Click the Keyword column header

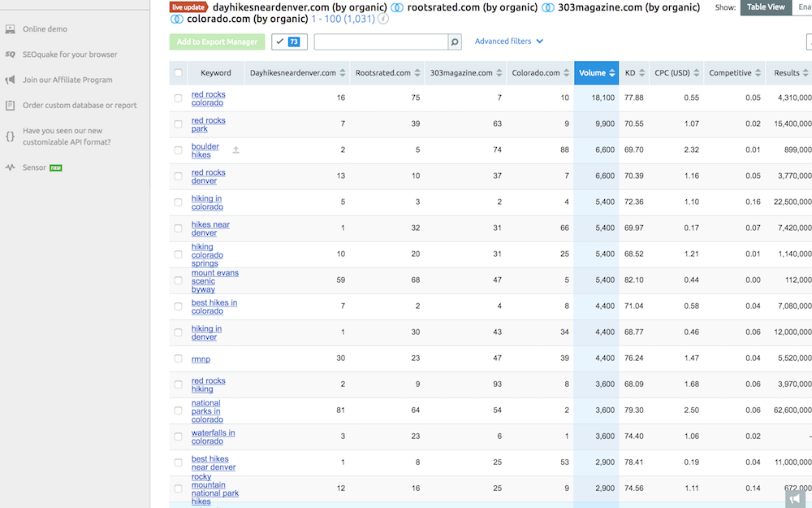pyautogui.click(x=216, y=73)
